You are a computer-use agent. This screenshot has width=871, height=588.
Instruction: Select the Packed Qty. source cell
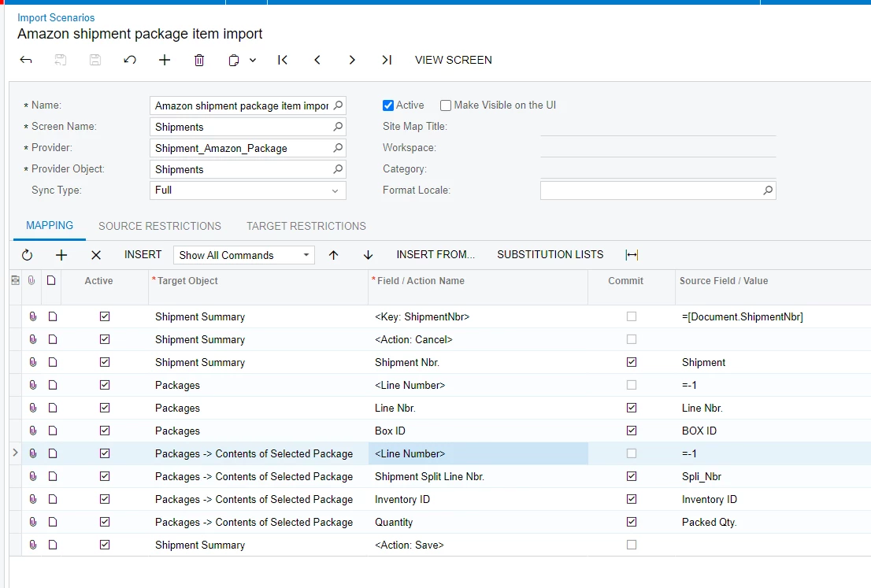(x=773, y=522)
